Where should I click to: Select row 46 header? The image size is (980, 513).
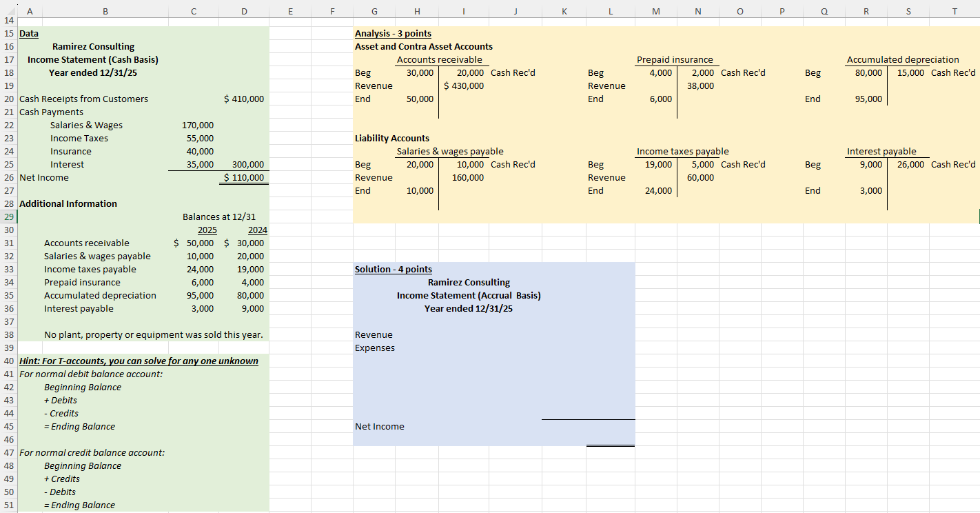point(9,439)
